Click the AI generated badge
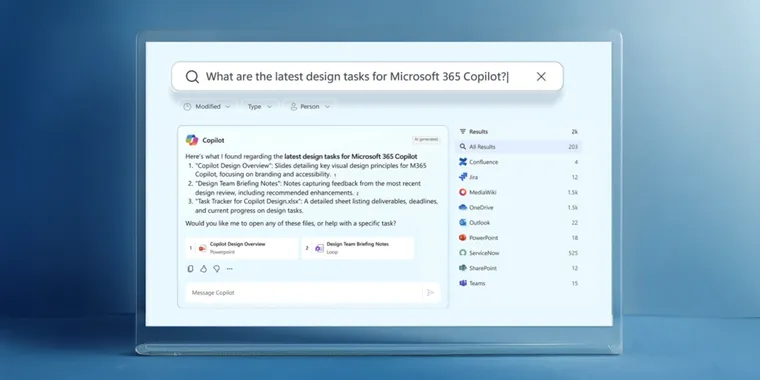This screenshot has height=380, width=760. coord(426,140)
